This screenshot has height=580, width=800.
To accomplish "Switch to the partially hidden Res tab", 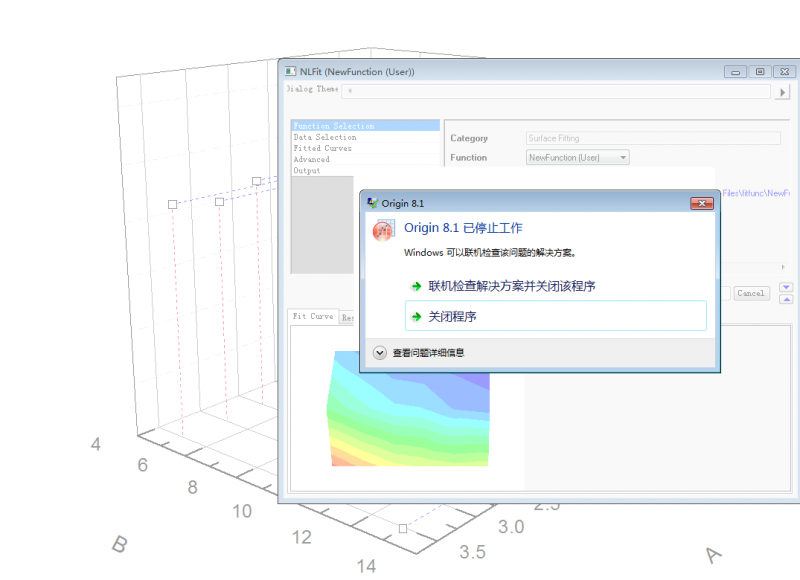I will (x=347, y=318).
